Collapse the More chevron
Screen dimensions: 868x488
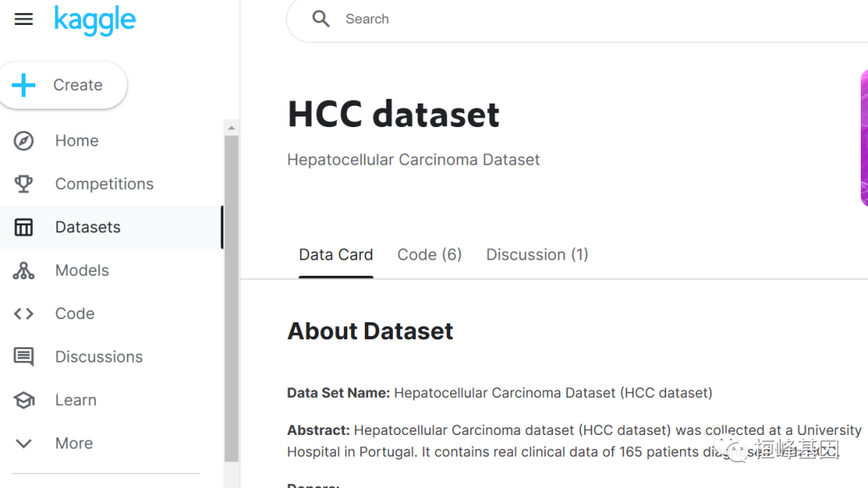tap(24, 443)
